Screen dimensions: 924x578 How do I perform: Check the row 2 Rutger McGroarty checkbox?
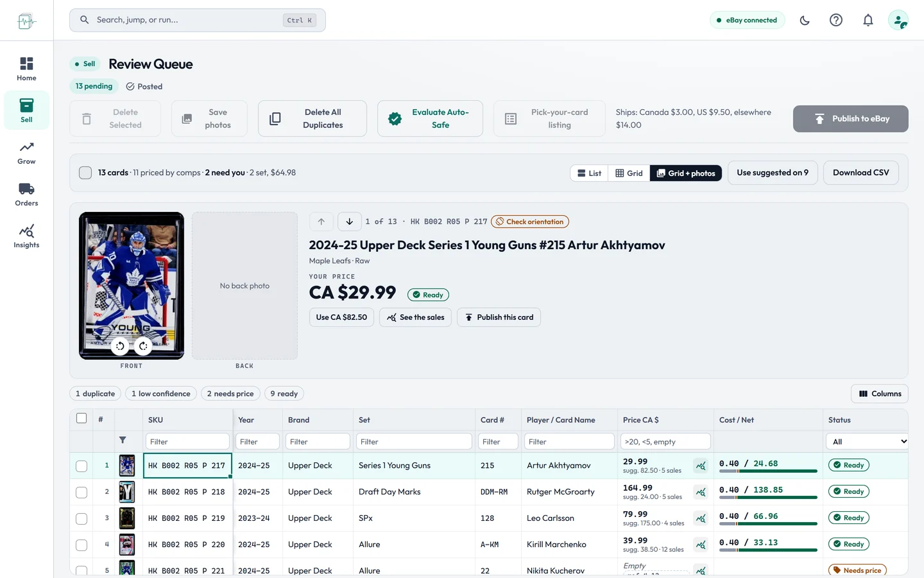[x=81, y=492]
